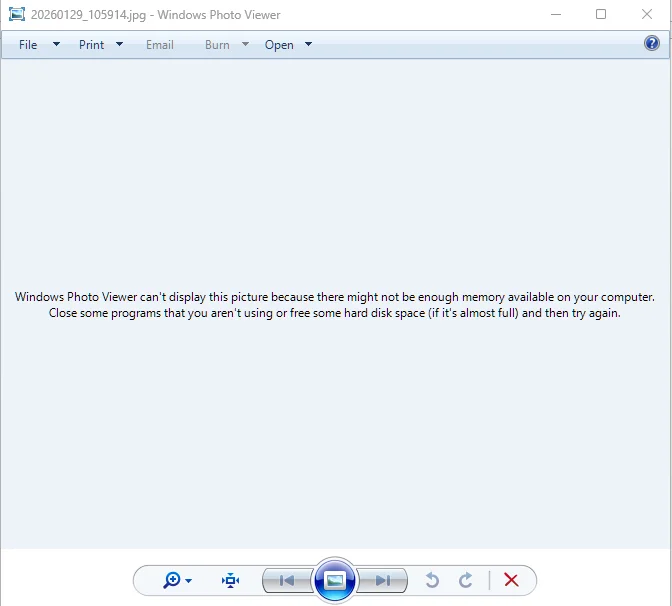Click the Photo Viewer title bar icon
Image resolution: width=672 pixels, height=606 pixels.
(17, 14)
